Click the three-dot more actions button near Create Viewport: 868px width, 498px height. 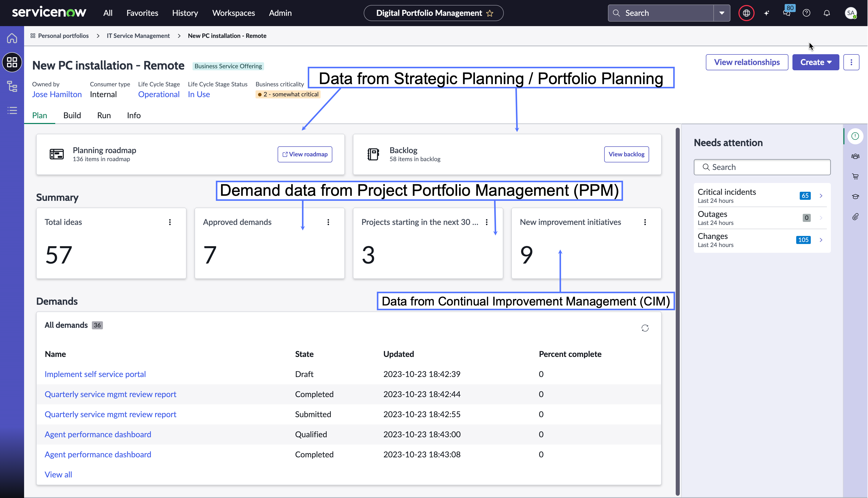click(x=851, y=62)
